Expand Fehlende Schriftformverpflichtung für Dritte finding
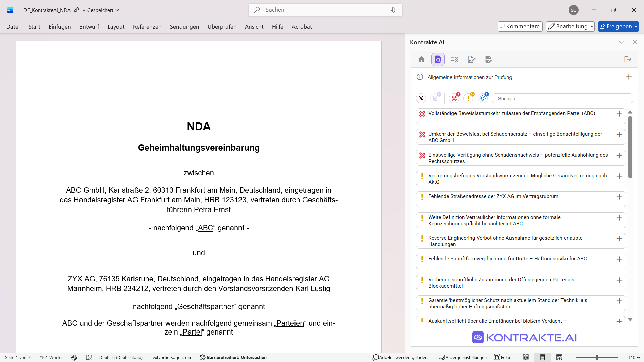 tap(619, 259)
